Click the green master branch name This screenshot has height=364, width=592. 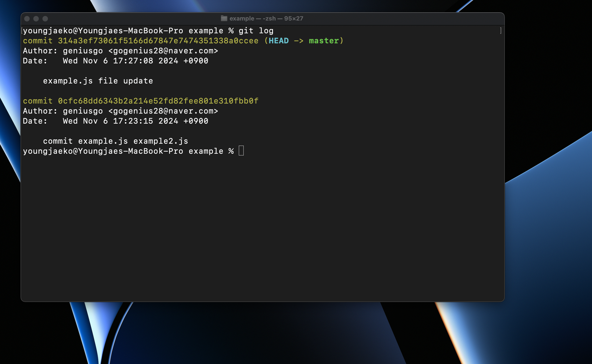click(323, 41)
